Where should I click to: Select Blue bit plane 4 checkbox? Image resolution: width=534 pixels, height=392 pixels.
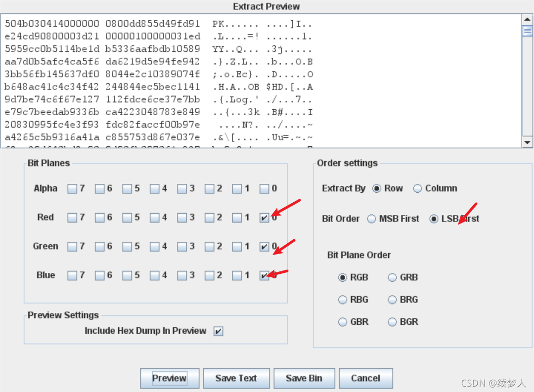point(155,275)
